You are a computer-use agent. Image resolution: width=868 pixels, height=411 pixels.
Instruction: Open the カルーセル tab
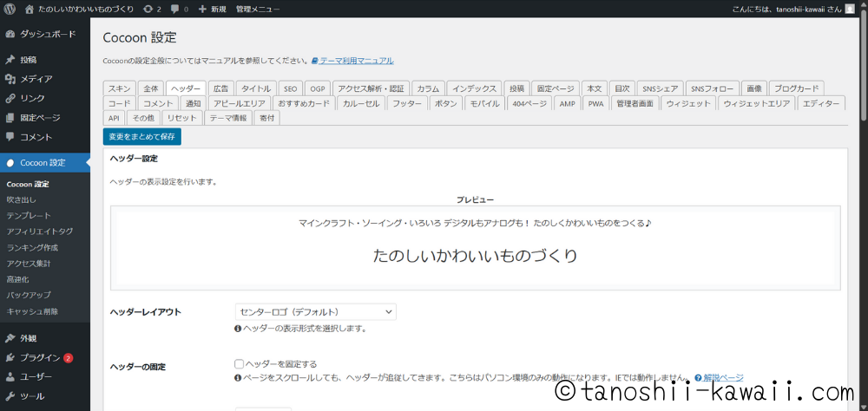(x=361, y=103)
